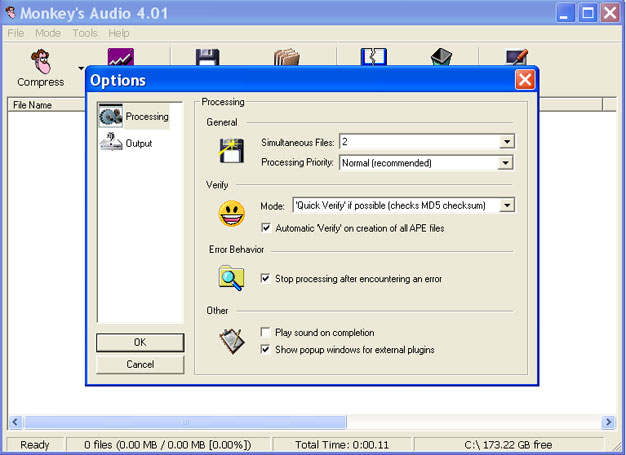The height and width of the screenshot is (455, 626).
Task: Click the Monkey's Audio title bar icon
Action: (11, 12)
